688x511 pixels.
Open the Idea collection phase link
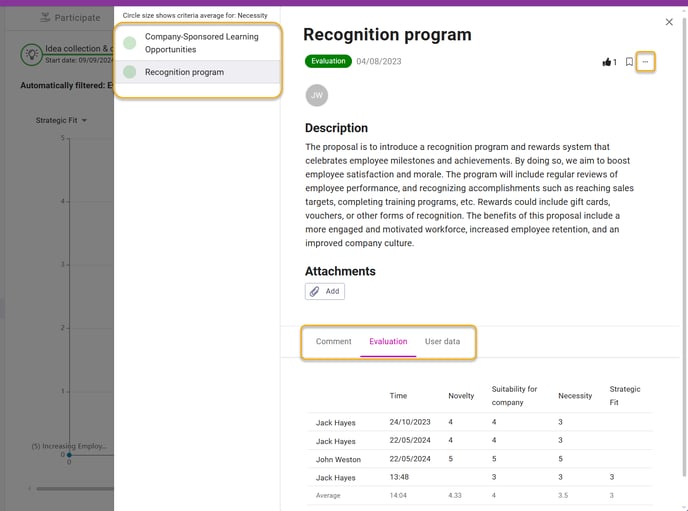click(79, 49)
